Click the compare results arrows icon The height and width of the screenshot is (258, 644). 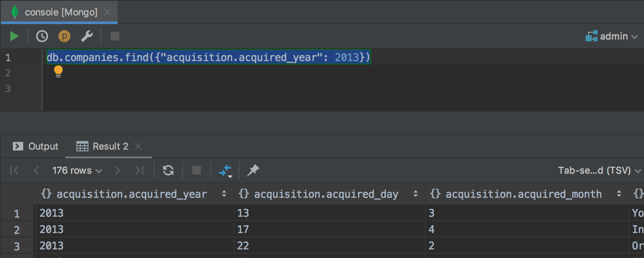225,171
